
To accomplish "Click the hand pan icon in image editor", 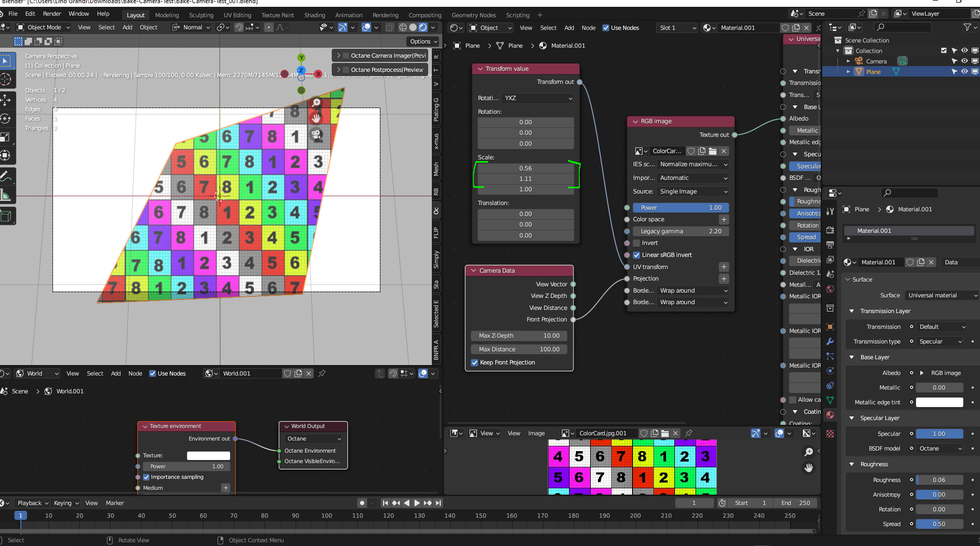I will pos(809,467).
